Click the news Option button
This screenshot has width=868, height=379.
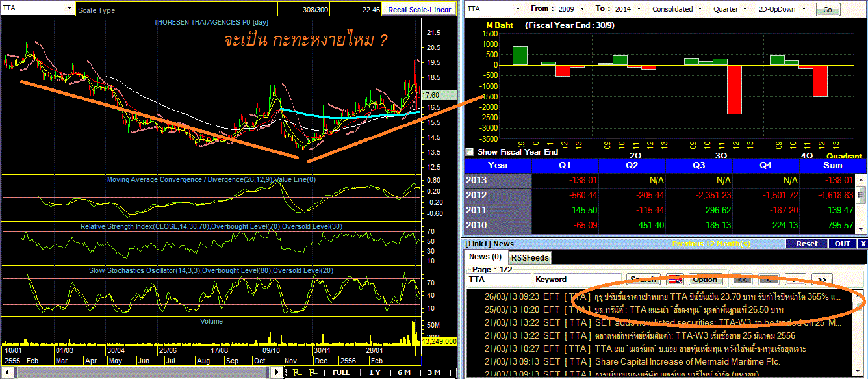click(705, 280)
